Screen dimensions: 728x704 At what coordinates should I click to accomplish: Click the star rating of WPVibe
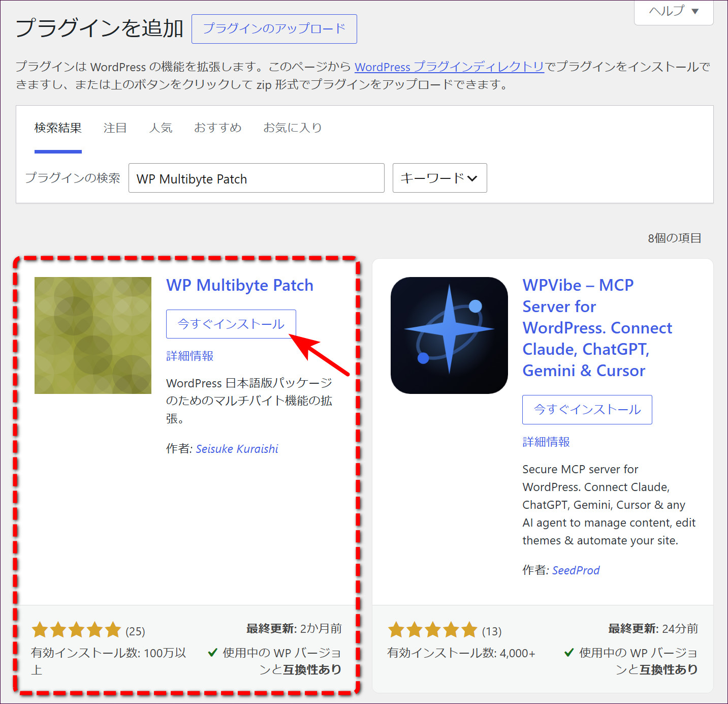[433, 630]
